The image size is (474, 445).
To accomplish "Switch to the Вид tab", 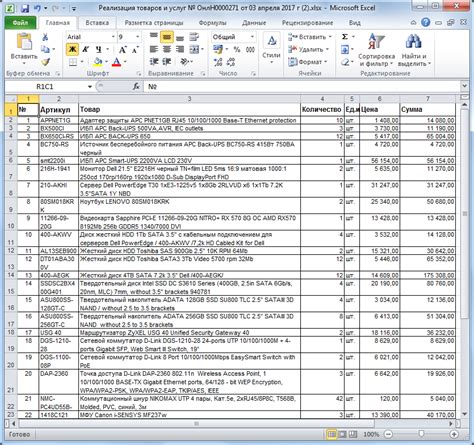I will tap(355, 23).
